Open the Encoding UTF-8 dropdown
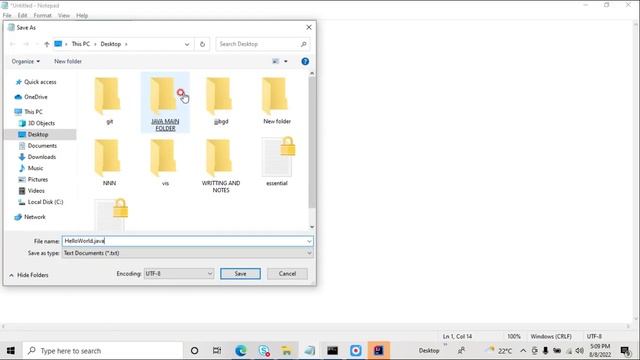 click(178, 273)
